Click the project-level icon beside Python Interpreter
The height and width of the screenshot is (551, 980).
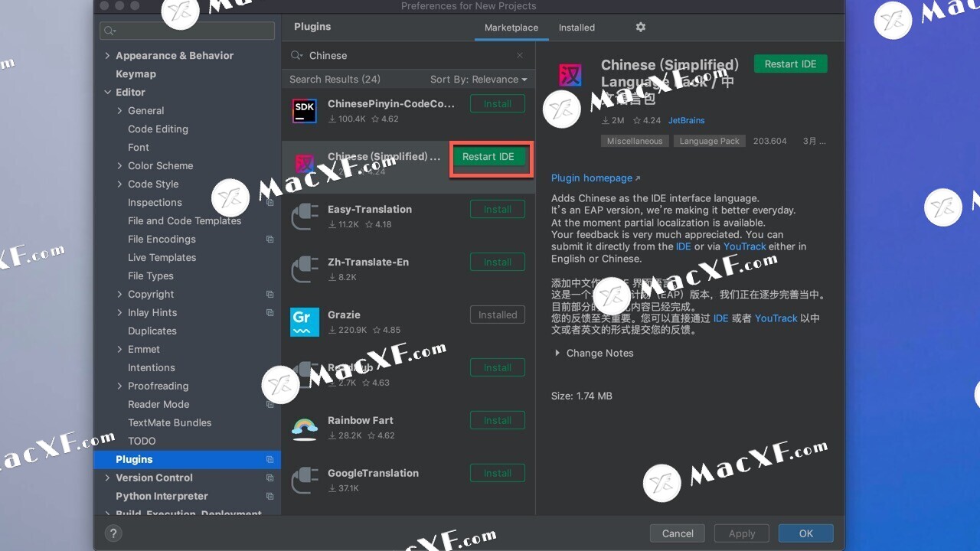[269, 496]
